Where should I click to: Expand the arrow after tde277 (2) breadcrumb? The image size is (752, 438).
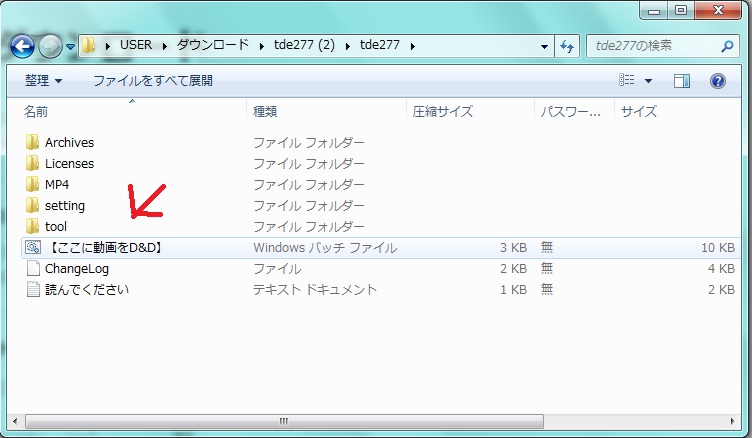(348, 46)
